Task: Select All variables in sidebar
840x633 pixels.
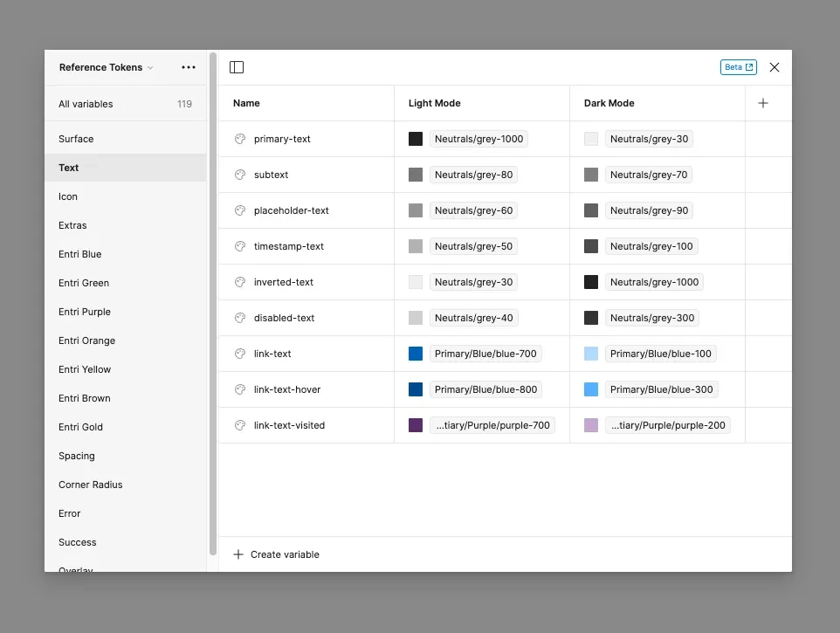Action: [126, 104]
